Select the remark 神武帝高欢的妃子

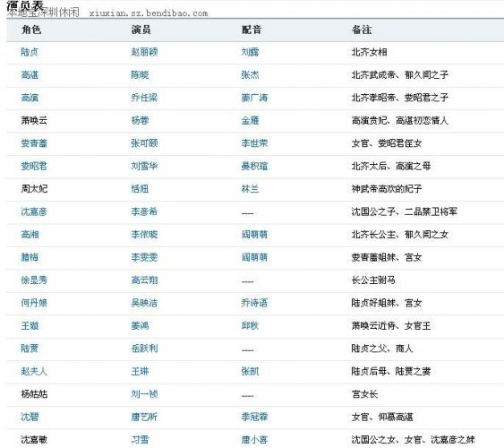pyautogui.click(x=387, y=189)
